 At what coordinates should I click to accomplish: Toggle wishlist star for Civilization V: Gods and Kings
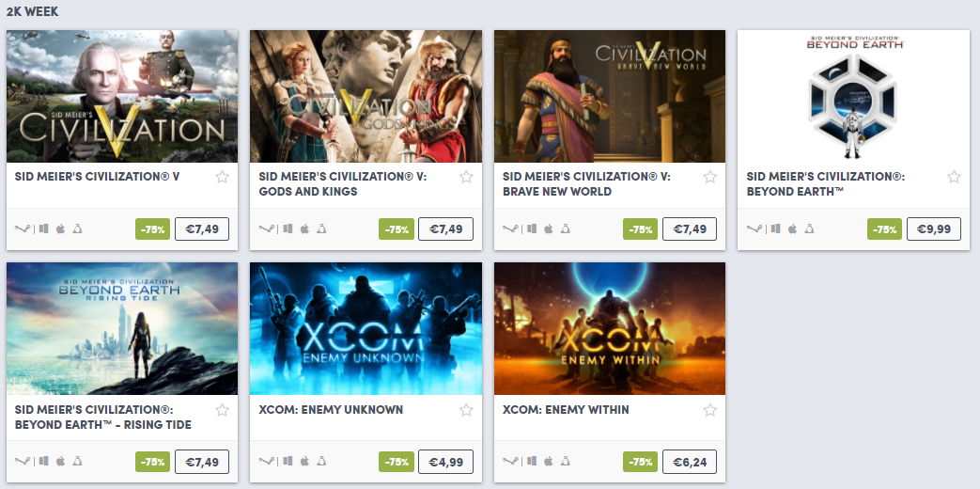point(466,177)
